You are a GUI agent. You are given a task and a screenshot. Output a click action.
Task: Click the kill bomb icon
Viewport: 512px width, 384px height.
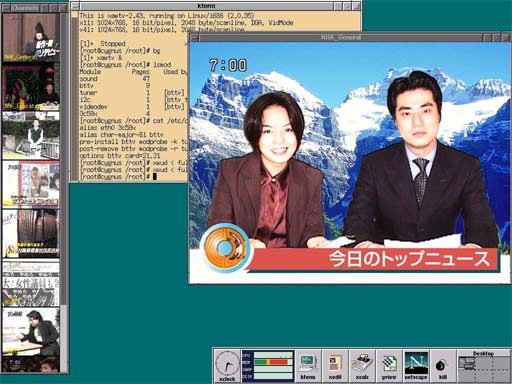443,366
